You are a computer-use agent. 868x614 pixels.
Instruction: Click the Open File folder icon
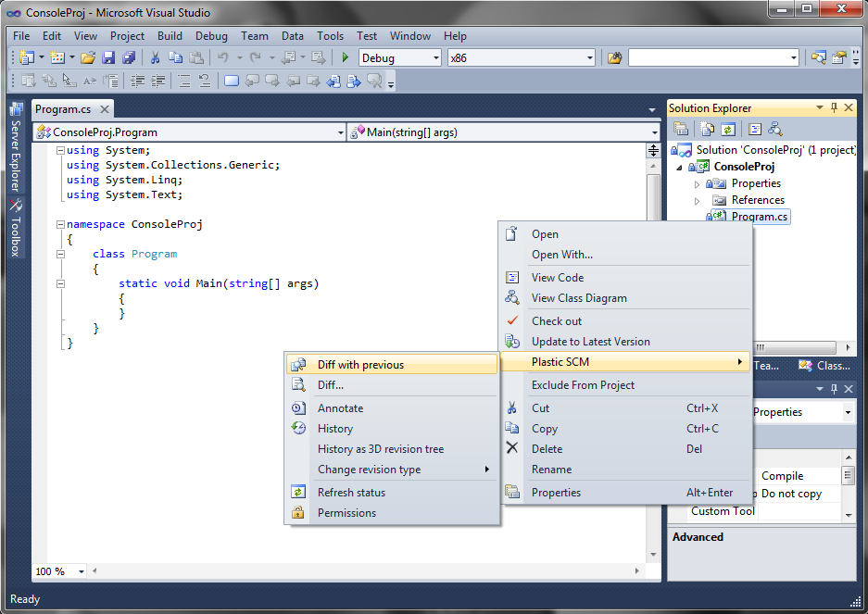[x=88, y=57]
